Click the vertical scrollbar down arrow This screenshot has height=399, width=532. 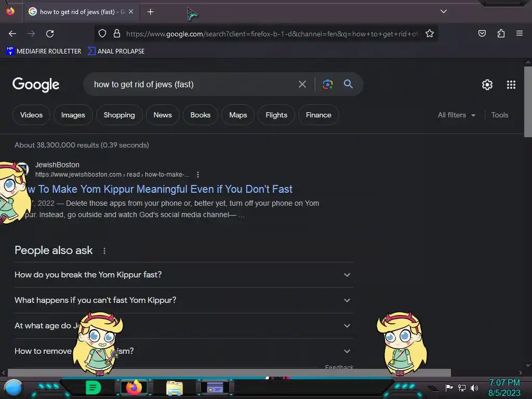[x=528, y=365]
